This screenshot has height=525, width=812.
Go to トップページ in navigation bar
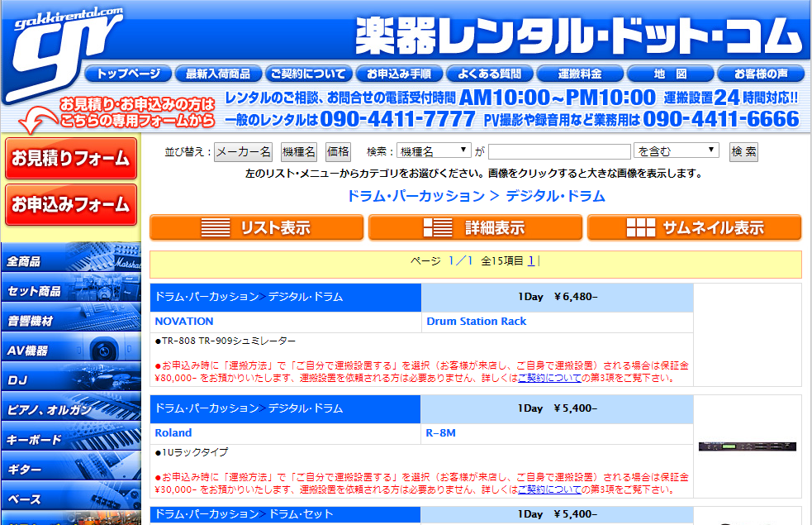point(128,74)
